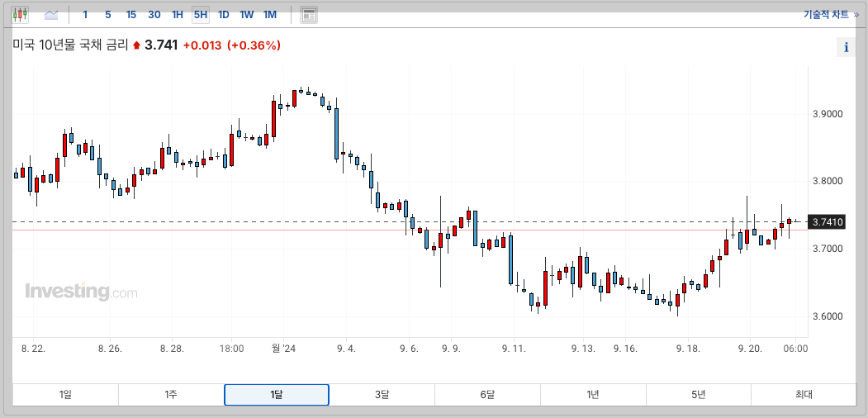Click the 9. 16. date label
868x418 pixels.
click(625, 349)
